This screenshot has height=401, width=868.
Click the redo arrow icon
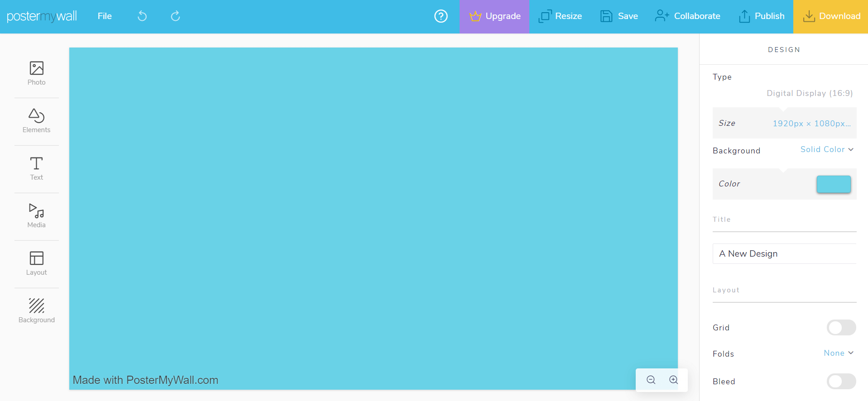pyautogui.click(x=176, y=16)
